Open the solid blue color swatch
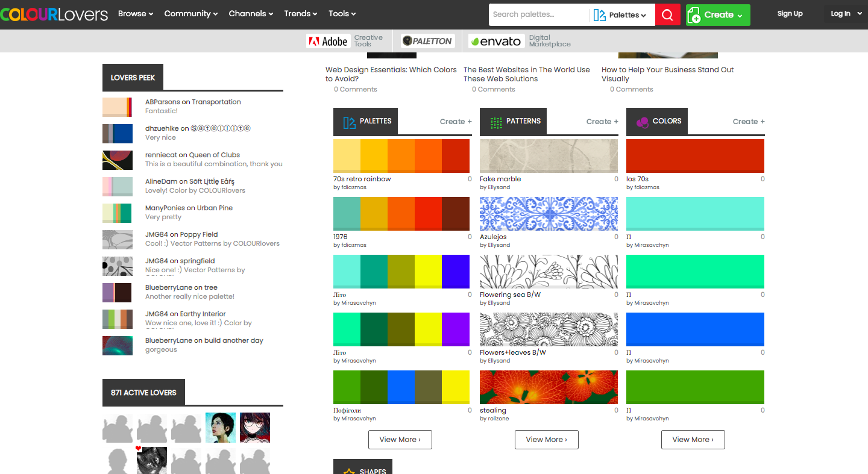Viewport: 868px width, 474px height. click(695, 329)
